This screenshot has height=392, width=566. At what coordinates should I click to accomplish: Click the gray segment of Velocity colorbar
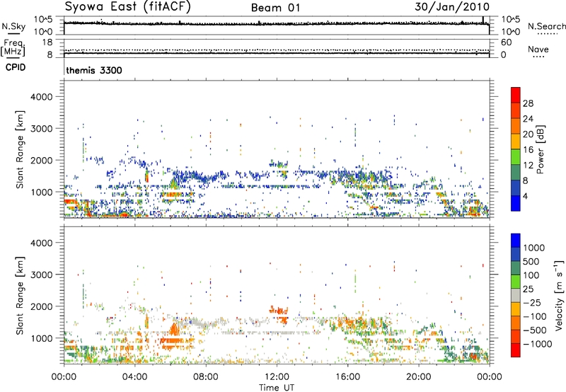516,295
